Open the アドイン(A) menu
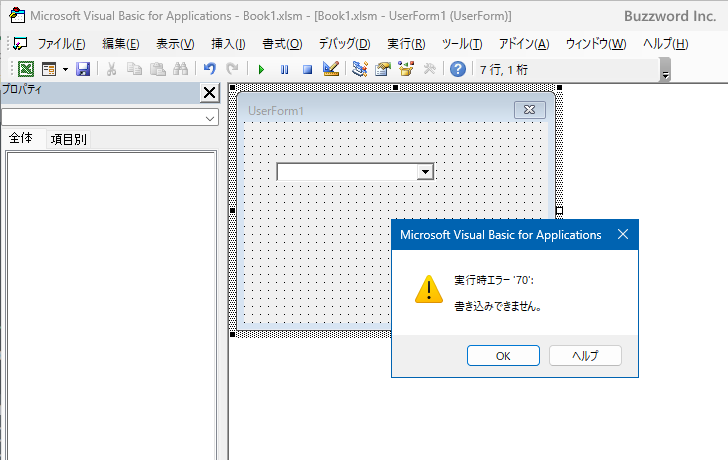The image size is (728, 460). 524,44
